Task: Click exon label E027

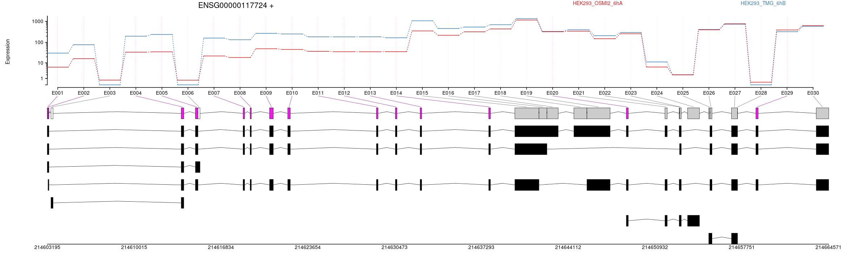Action: [x=735, y=93]
